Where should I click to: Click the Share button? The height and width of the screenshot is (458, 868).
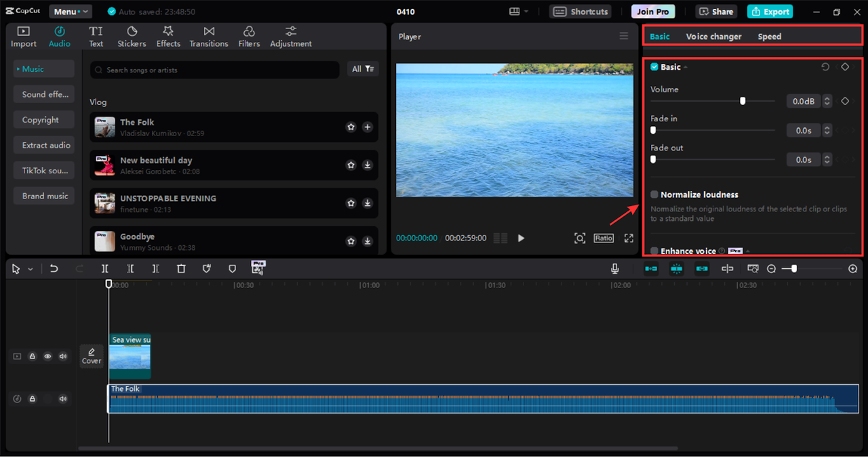pos(717,12)
